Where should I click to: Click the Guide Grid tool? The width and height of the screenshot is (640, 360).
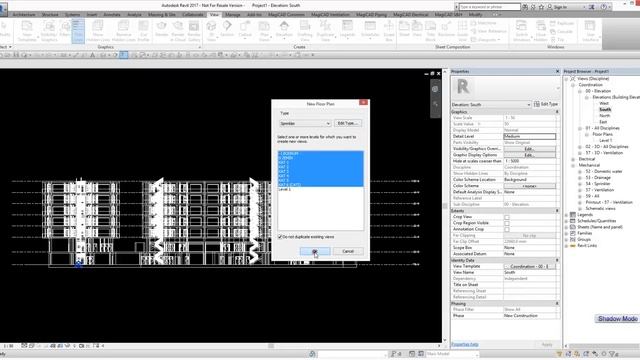coord(462,31)
